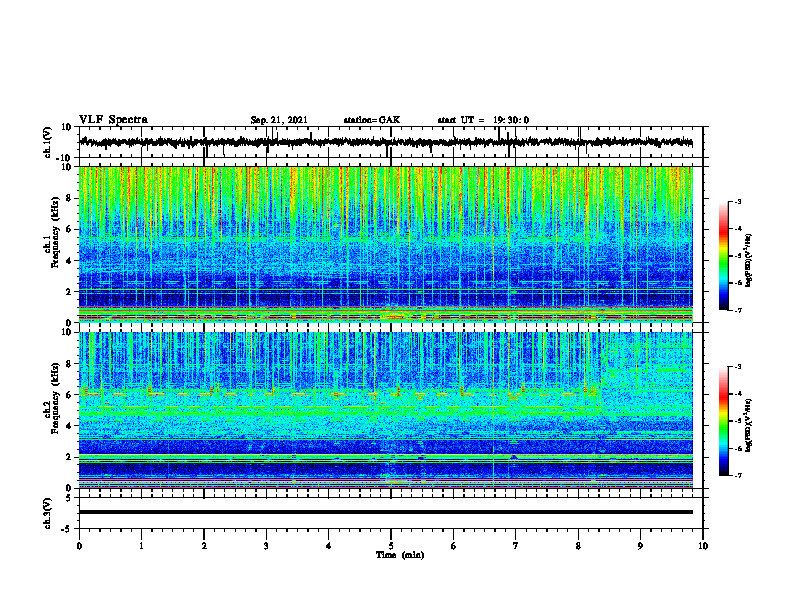Click the "-7" label on ch.2 colorbar

pyautogui.click(x=738, y=475)
